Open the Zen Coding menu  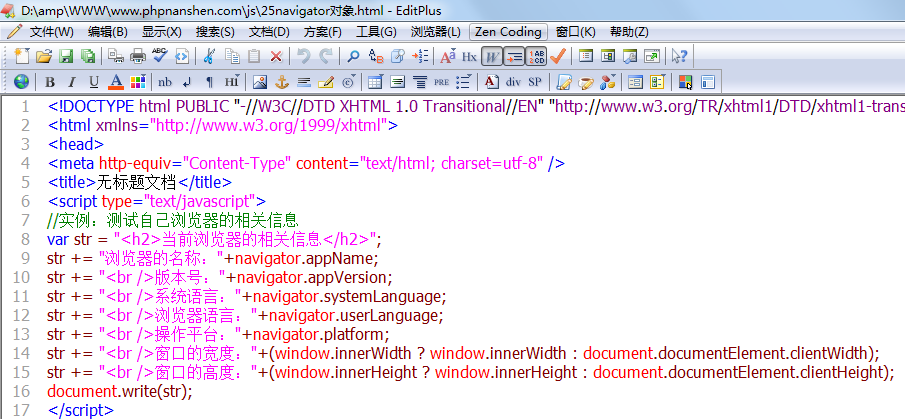click(508, 32)
